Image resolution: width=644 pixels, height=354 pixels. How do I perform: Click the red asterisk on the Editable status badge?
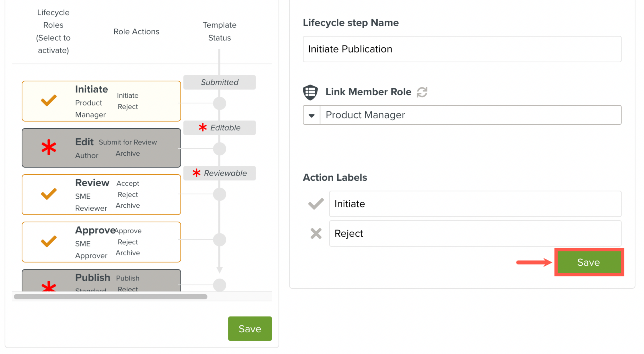[202, 127]
